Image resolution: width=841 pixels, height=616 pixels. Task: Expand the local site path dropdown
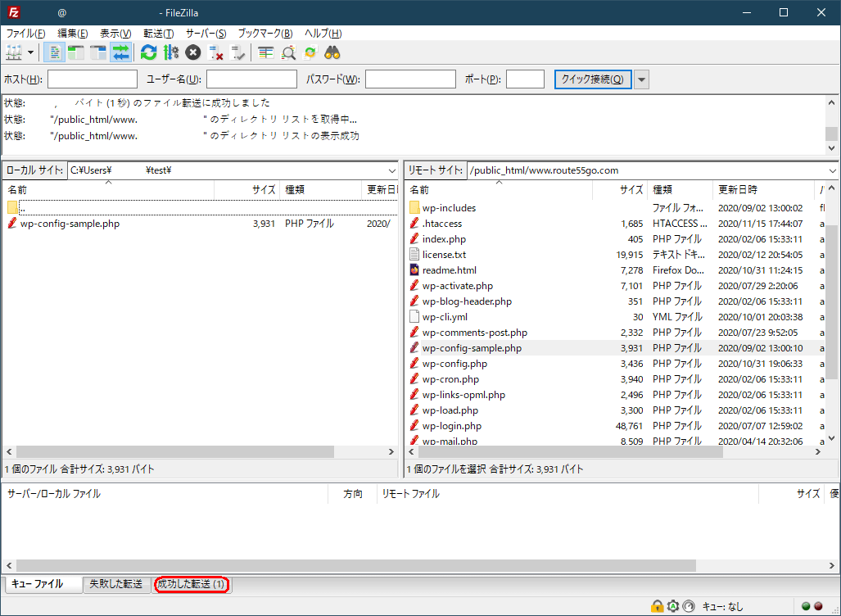[392, 170]
